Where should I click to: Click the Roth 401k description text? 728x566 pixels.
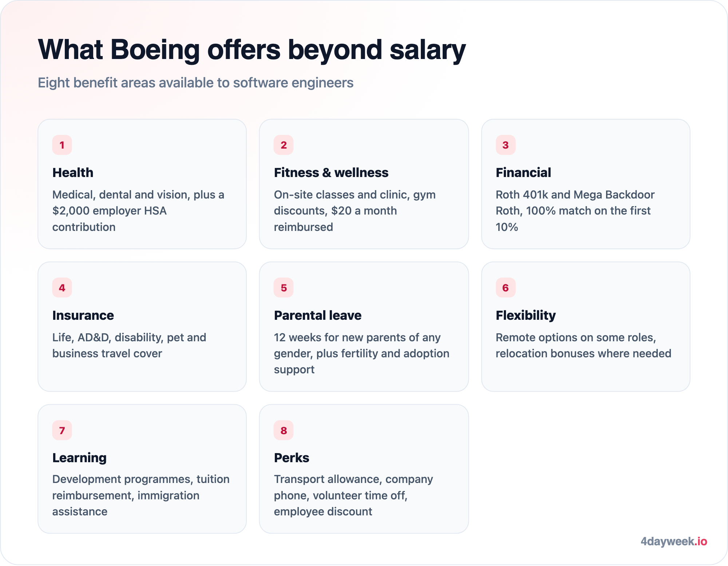coord(575,211)
